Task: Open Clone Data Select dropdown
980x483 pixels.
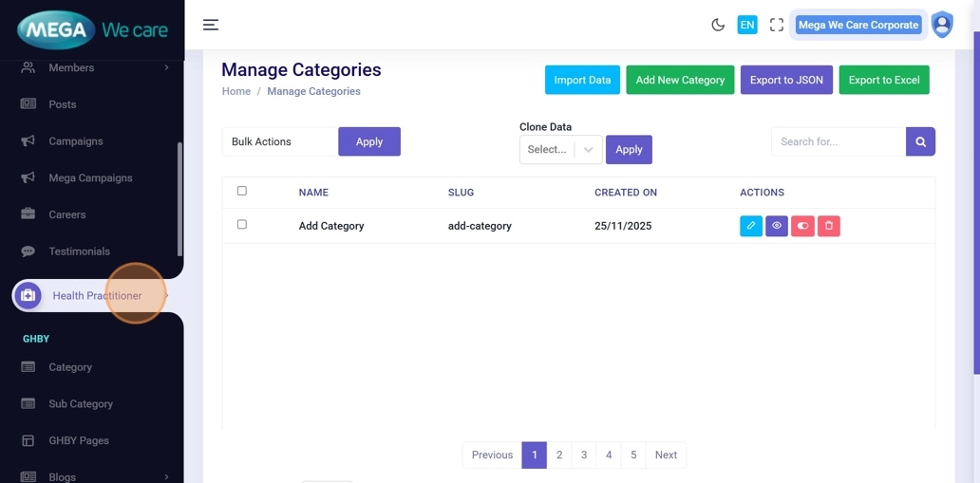Action: [560, 149]
